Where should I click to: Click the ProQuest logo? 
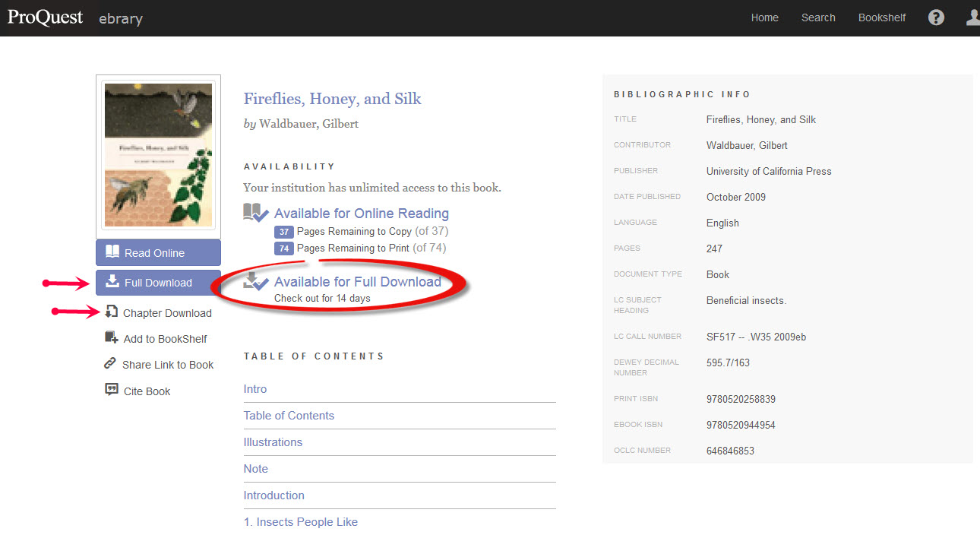(45, 16)
